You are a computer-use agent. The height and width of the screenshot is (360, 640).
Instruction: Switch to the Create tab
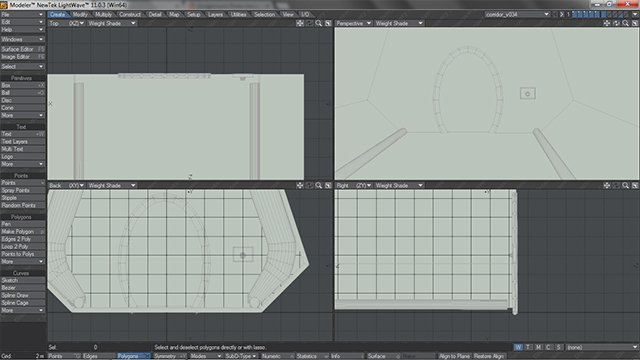pos(58,14)
